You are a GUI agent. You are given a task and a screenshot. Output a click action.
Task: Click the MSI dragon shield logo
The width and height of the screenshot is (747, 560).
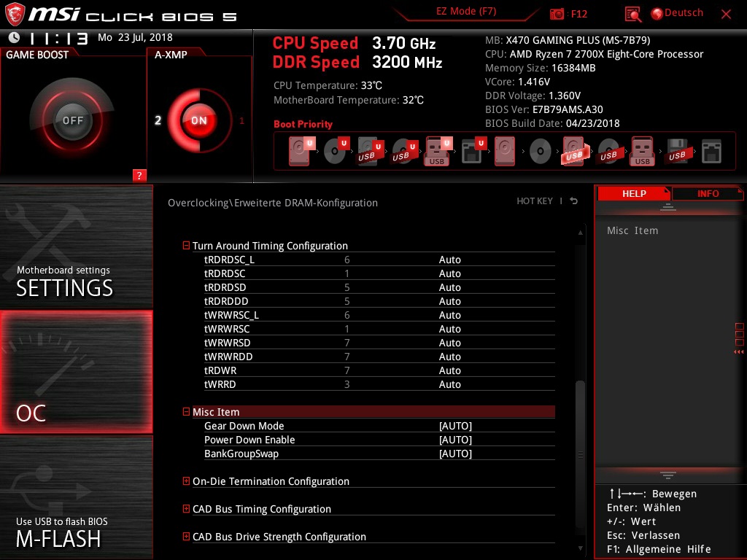[15, 15]
